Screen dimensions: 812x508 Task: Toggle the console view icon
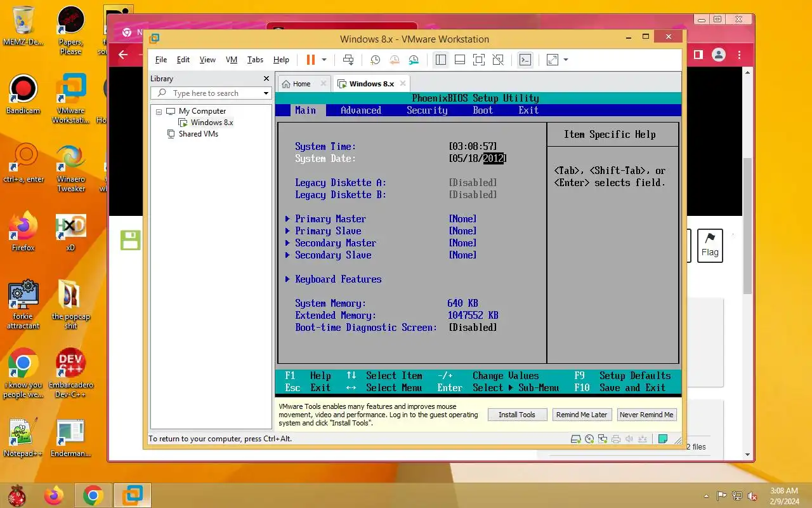coord(525,60)
